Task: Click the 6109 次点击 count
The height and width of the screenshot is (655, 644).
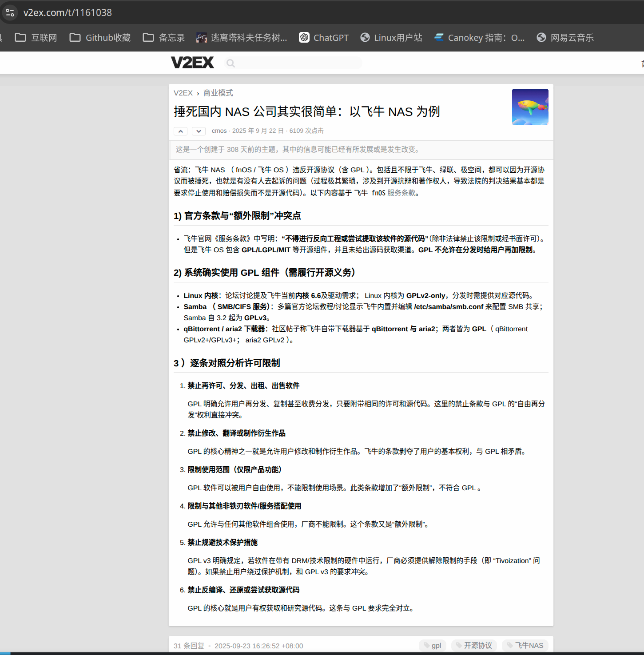Action: pos(306,131)
